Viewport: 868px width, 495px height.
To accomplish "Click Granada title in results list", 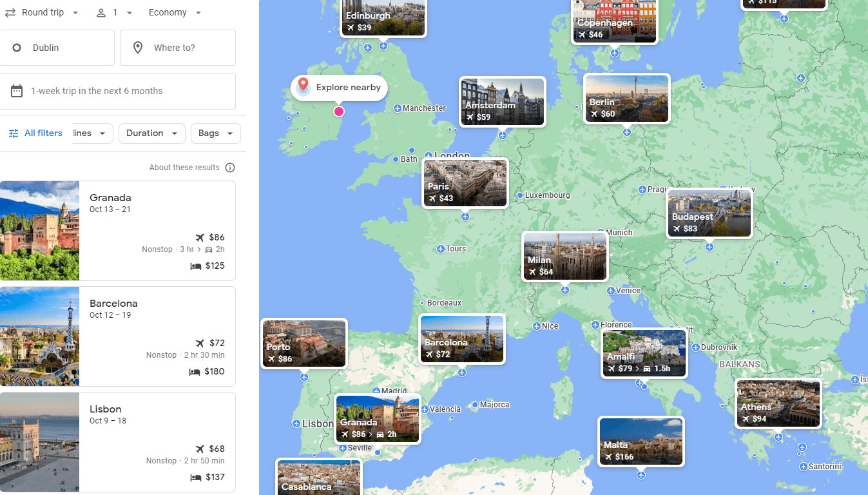I will [x=110, y=198].
